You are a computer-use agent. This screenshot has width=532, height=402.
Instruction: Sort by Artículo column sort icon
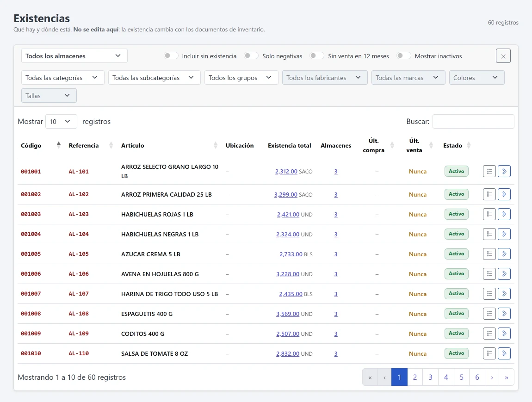tap(216, 145)
